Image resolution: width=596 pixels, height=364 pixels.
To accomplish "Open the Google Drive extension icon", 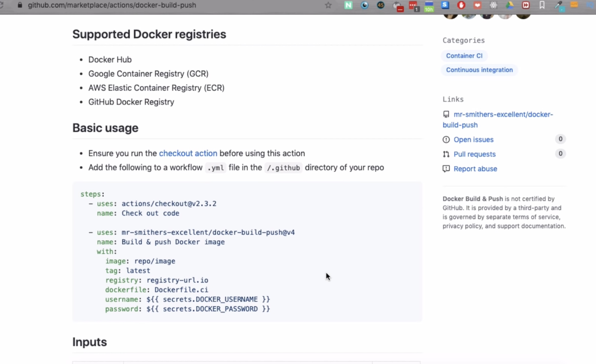I will [x=509, y=5].
